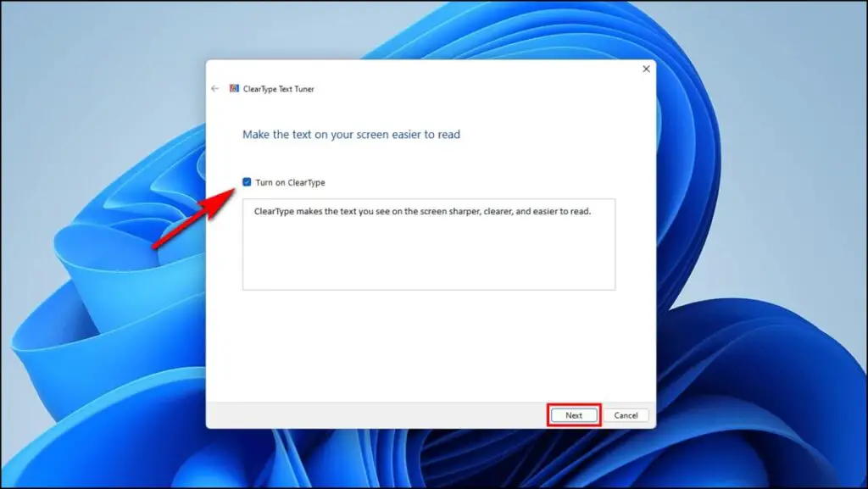Click the 'Make the text on your screen easier to read' heading
The height and width of the screenshot is (489, 868).
click(351, 135)
